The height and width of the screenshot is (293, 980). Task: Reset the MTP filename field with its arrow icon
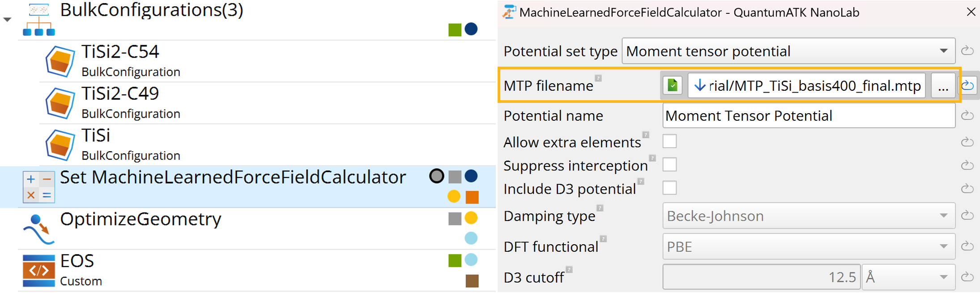point(968,85)
